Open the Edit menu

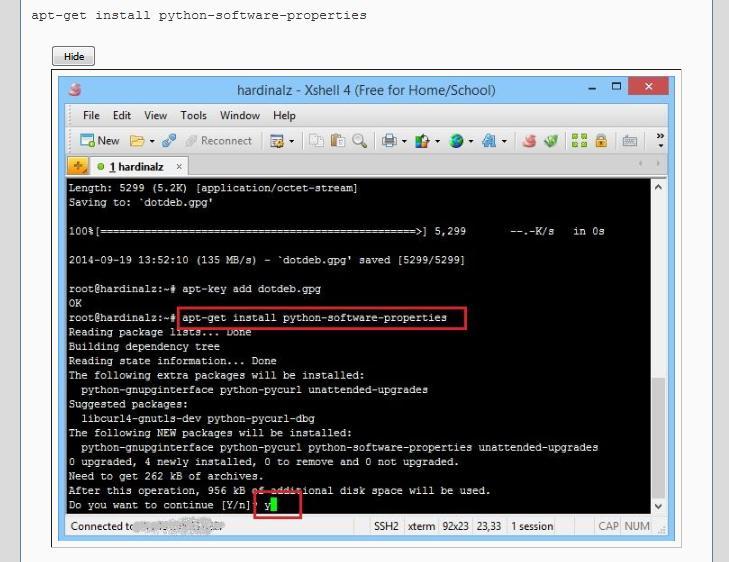coord(122,115)
